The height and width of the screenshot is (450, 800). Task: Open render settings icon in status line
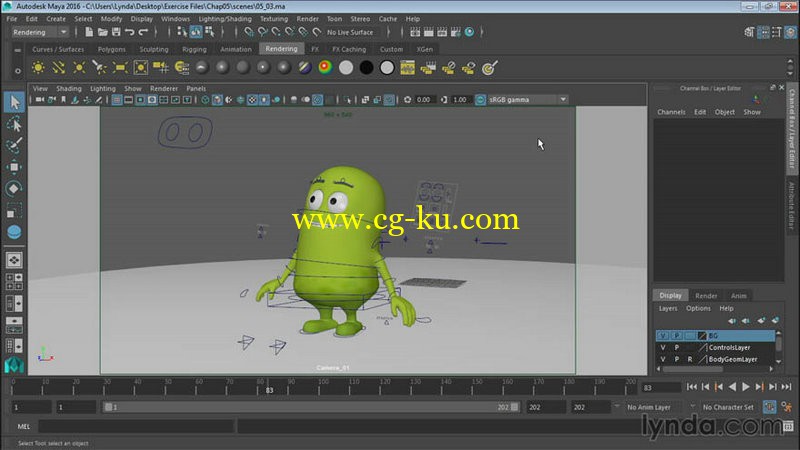click(x=456, y=32)
